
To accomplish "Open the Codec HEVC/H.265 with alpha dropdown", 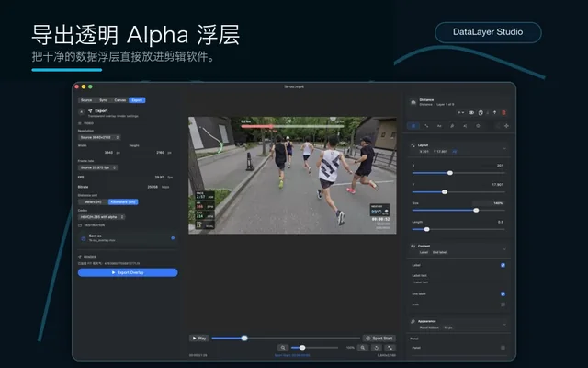I will pos(101,217).
